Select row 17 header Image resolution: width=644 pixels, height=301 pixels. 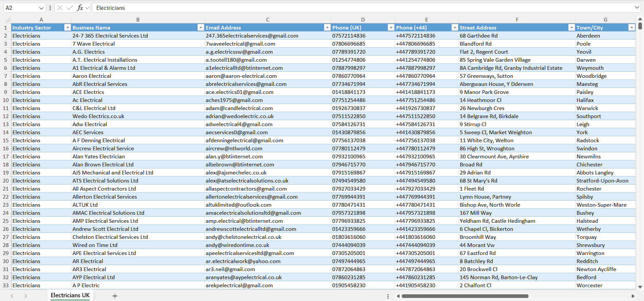coord(6,156)
